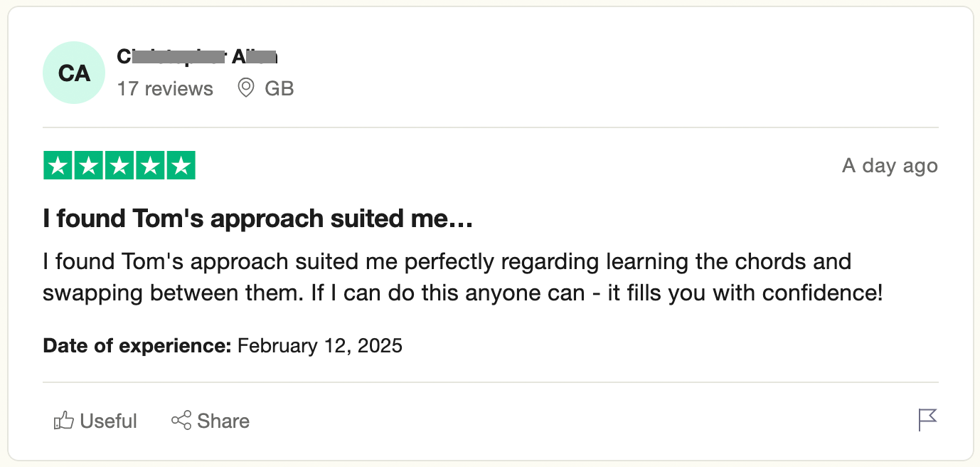Viewport: 980px width, 467px height.
Task: Open the CA reviewer avatar
Action: tap(74, 73)
